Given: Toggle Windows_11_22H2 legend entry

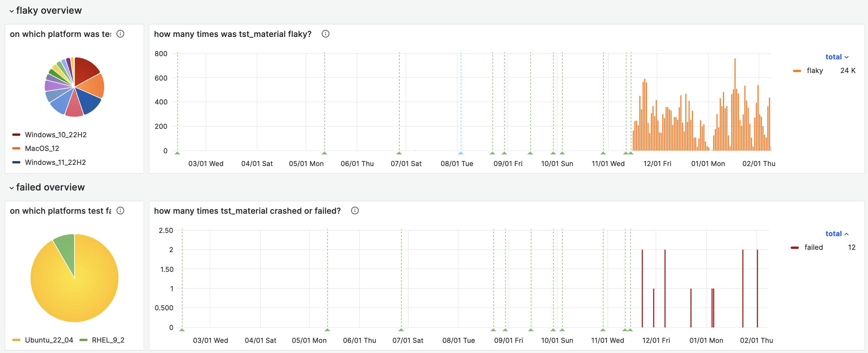Looking at the screenshot, I should 55,163.
